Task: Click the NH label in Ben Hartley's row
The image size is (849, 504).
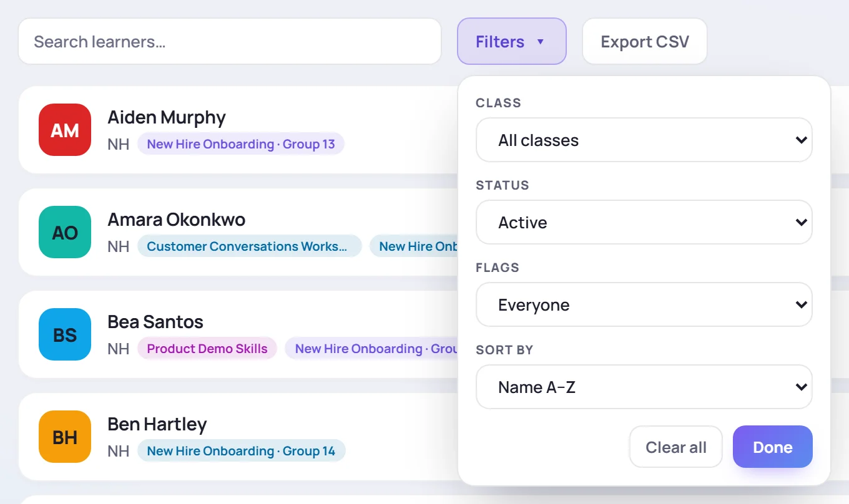Action: pyautogui.click(x=119, y=451)
